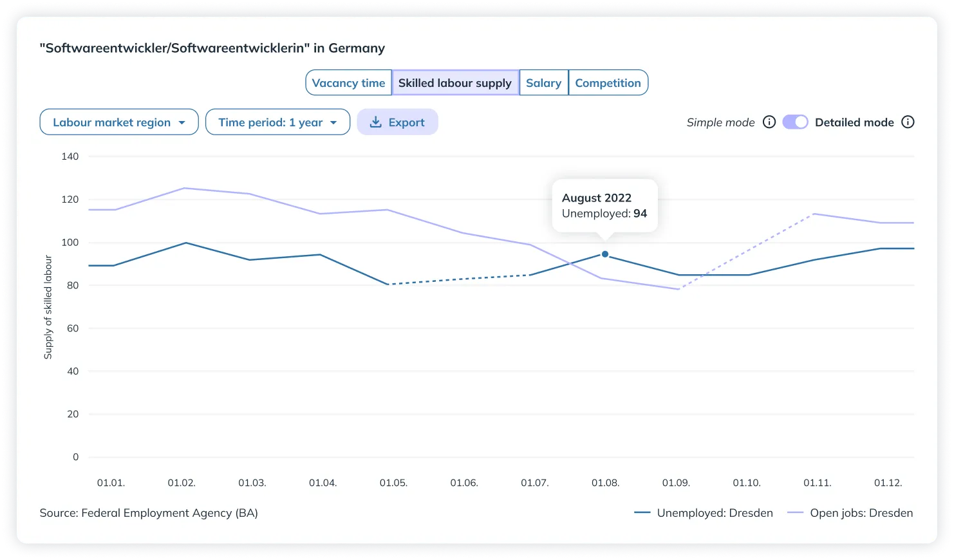The height and width of the screenshot is (560, 954).
Task: Click the download icon in Export button
Action: click(x=375, y=122)
